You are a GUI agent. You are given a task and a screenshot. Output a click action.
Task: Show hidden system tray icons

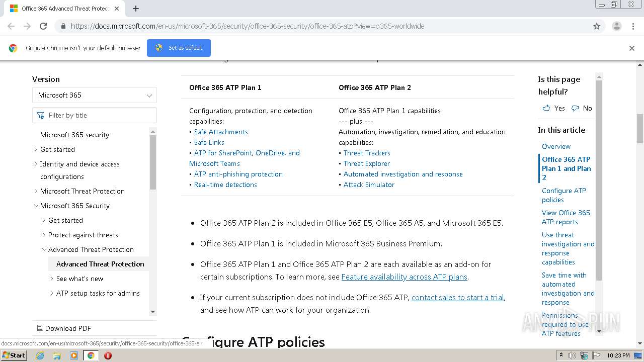[x=560, y=355]
